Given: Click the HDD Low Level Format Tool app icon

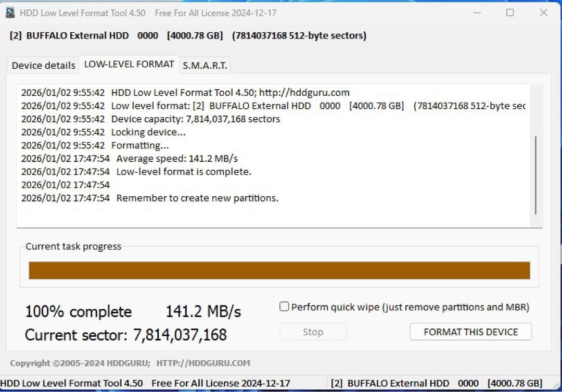Looking at the screenshot, I should [10, 13].
